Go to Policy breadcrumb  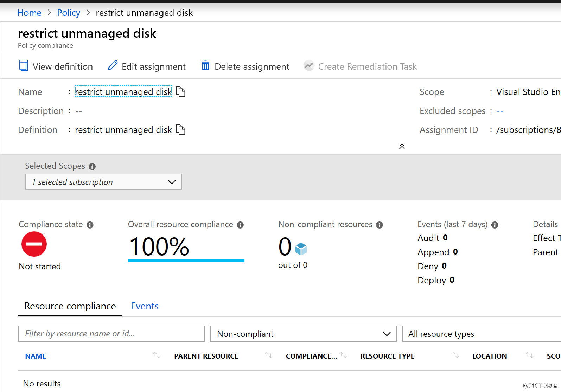(x=69, y=13)
